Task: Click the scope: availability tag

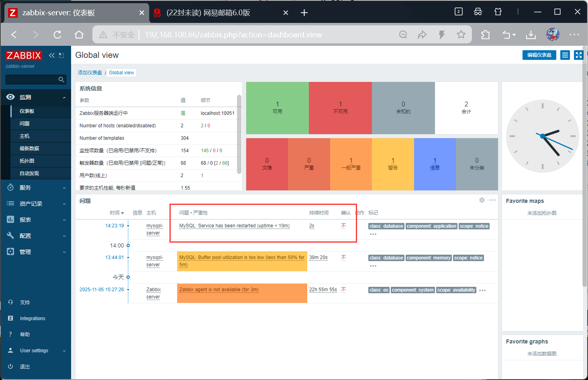Action: point(456,290)
